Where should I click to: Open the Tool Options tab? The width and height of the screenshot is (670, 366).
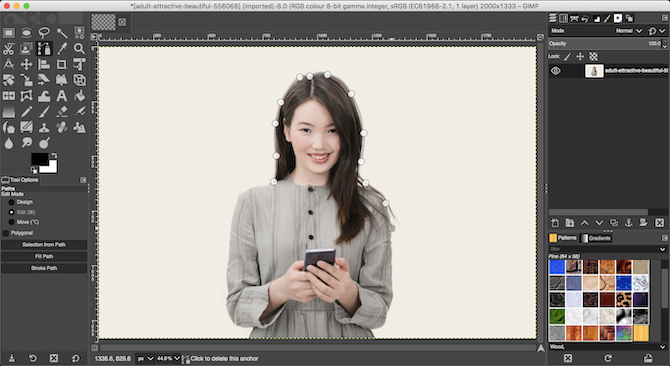pyautogui.click(x=20, y=180)
